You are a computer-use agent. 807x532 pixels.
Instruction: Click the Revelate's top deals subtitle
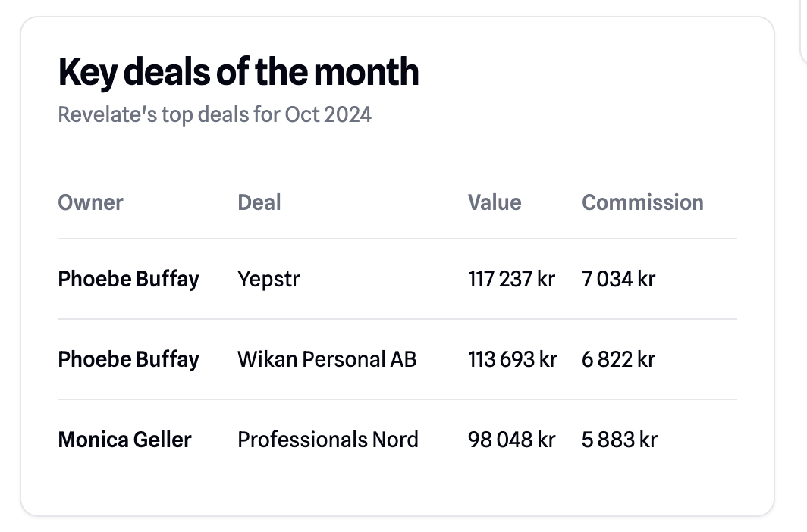215,115
